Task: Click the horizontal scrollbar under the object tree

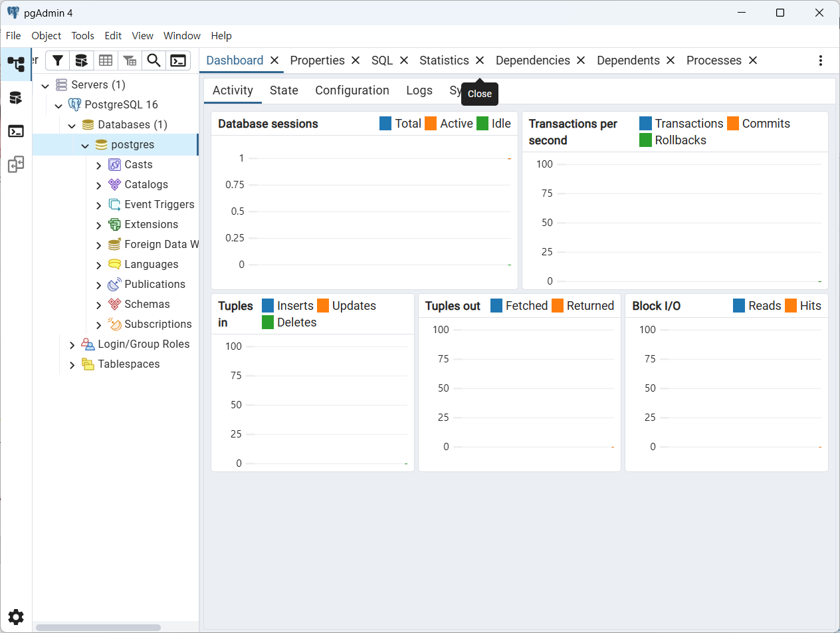Action: 98,627
